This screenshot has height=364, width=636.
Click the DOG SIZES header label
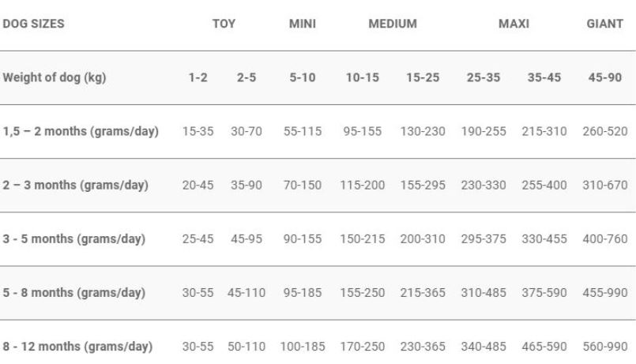click(x=33, y=24)
